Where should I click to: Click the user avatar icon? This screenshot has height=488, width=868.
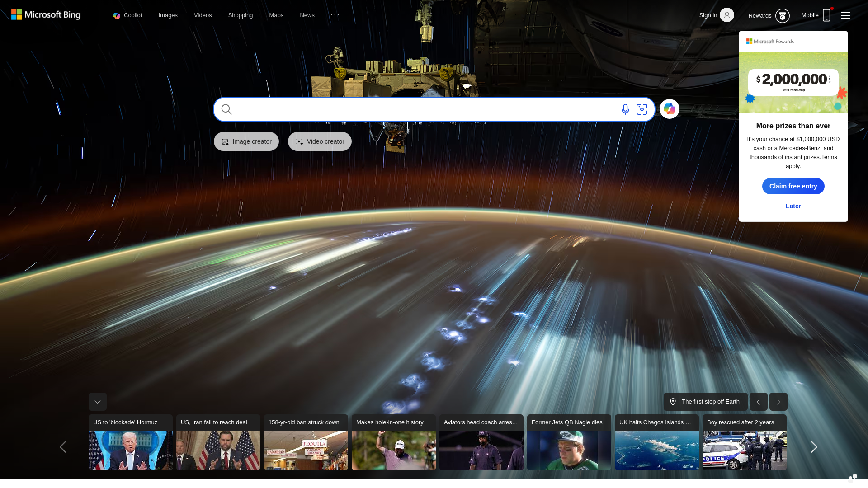point(727,15)
